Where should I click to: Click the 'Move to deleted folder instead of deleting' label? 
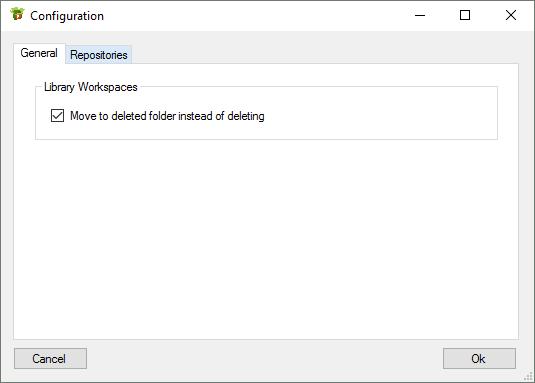(167, 116)
